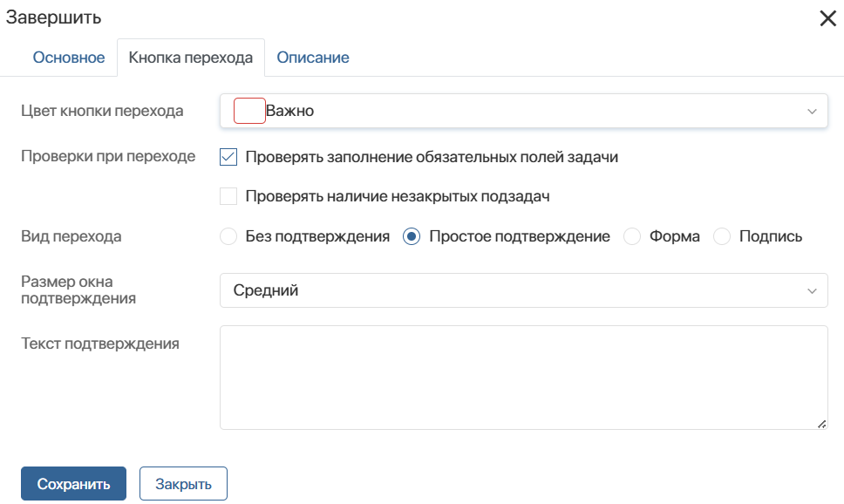
Task: Select the Без подтверждения radio option
Action: [x=228, y=236]
